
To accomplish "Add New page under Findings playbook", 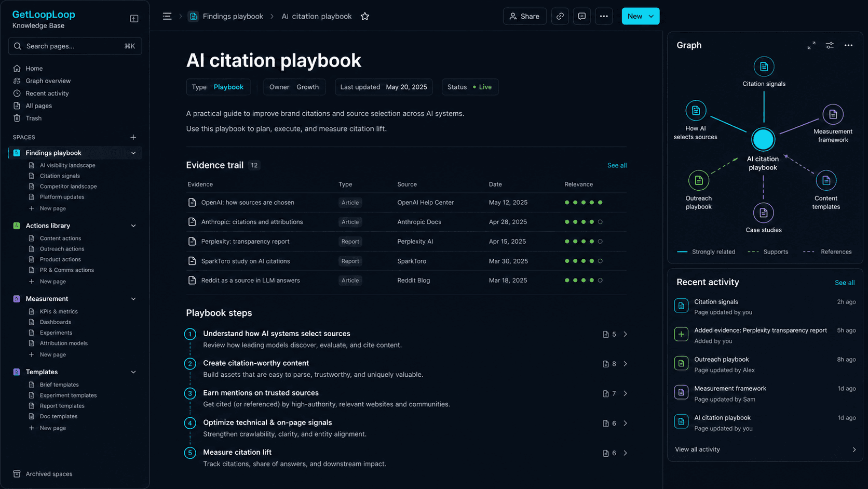I will (52, 208).
